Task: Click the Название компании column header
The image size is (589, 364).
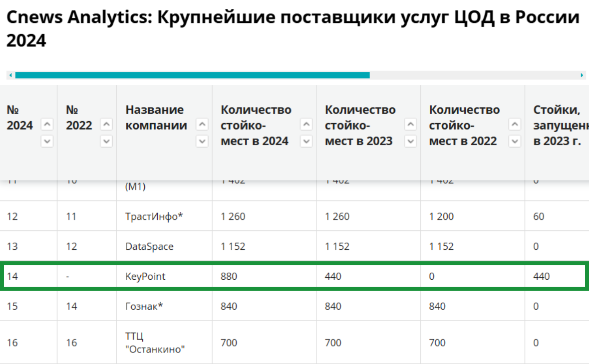Action: (x=156, y=118)
